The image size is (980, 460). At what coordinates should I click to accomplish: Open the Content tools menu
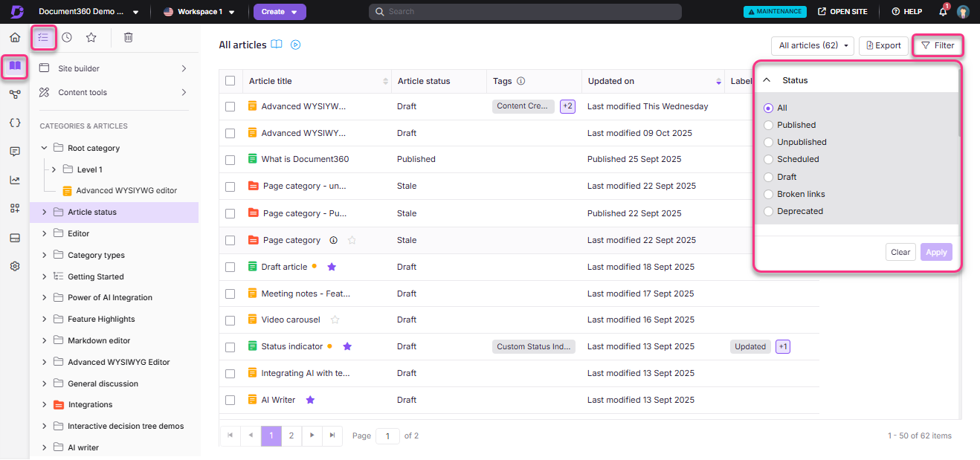point(113,92)
